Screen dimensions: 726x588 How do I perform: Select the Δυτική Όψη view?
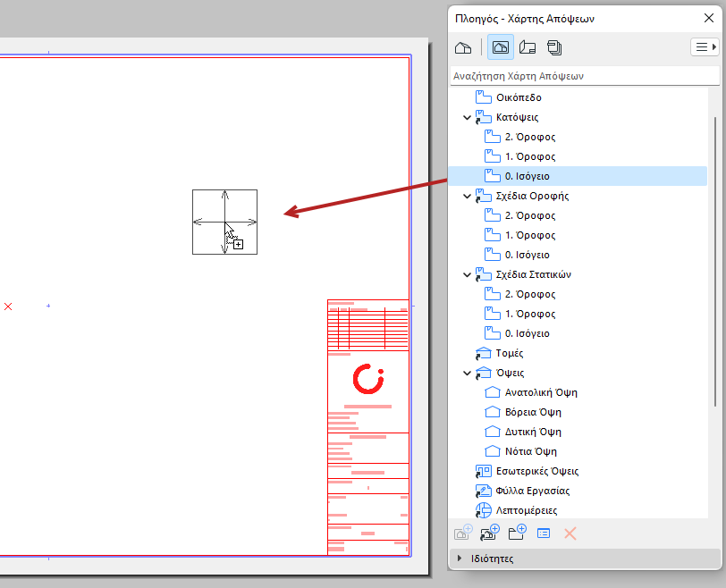(x=523, y=433)
